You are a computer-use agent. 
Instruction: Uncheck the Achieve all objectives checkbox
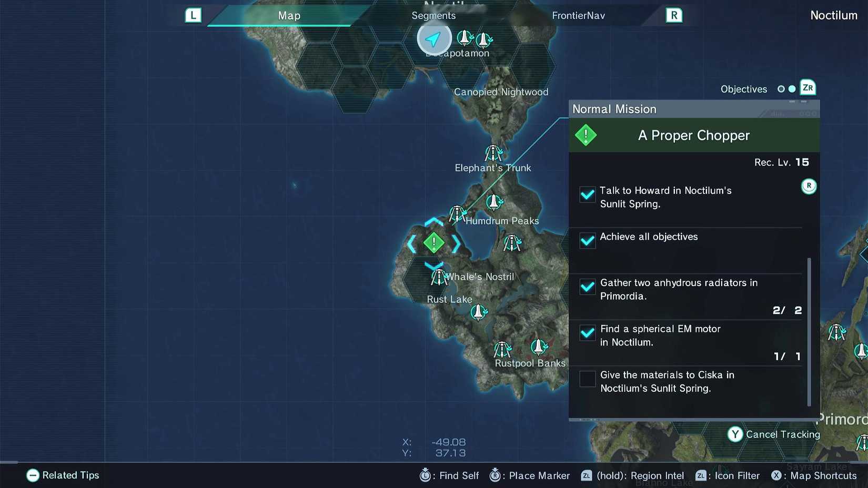click(587, 240)
